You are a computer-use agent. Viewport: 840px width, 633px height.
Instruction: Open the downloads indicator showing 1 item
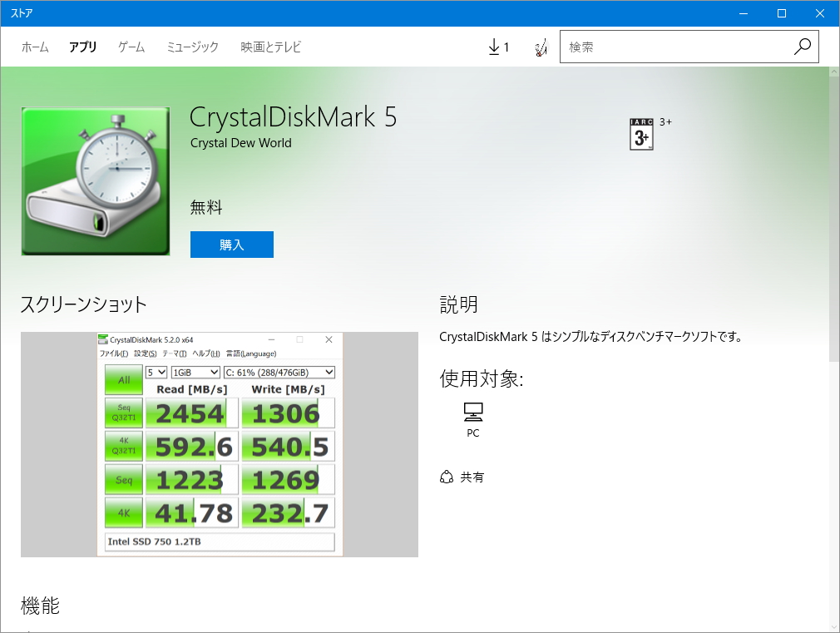pyautogui.click(x=499, y=47)
